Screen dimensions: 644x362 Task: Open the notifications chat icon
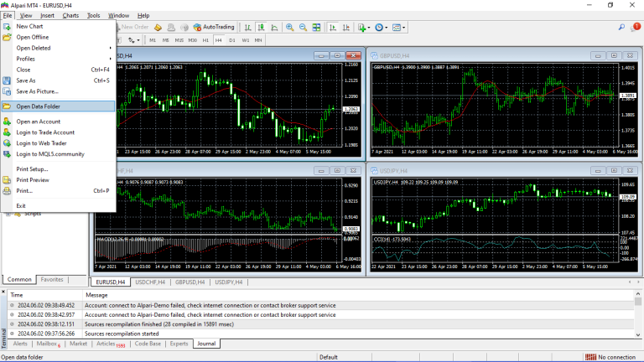coord(636,28)
